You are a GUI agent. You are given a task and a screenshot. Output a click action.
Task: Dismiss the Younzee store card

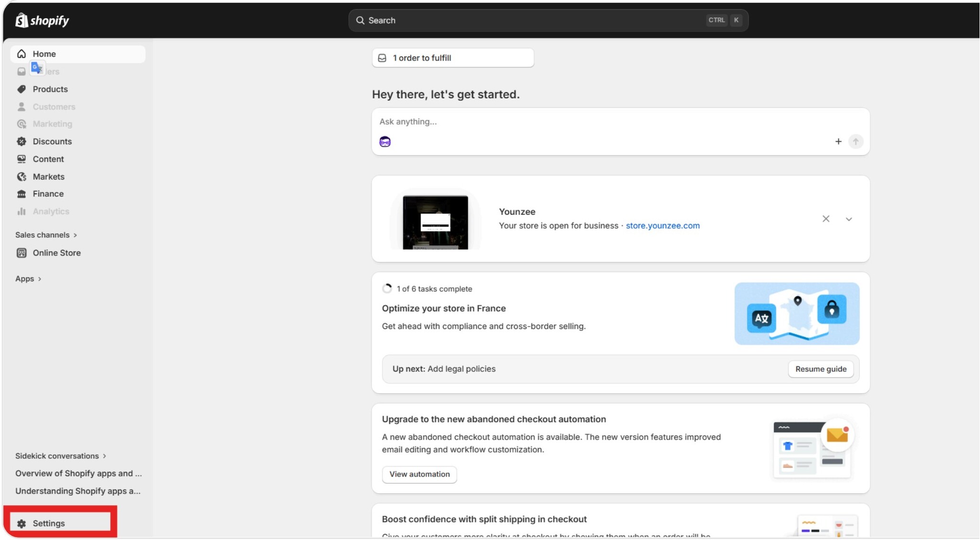click(826, 219)
